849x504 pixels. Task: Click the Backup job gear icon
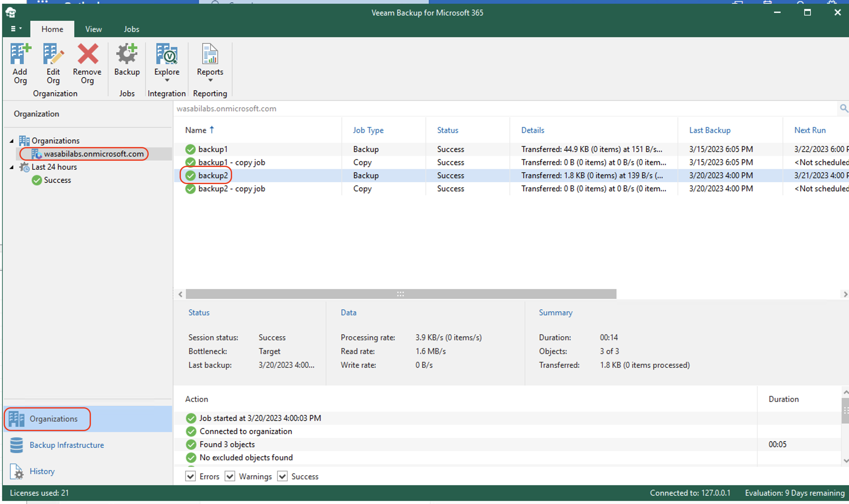click(127, 54)
